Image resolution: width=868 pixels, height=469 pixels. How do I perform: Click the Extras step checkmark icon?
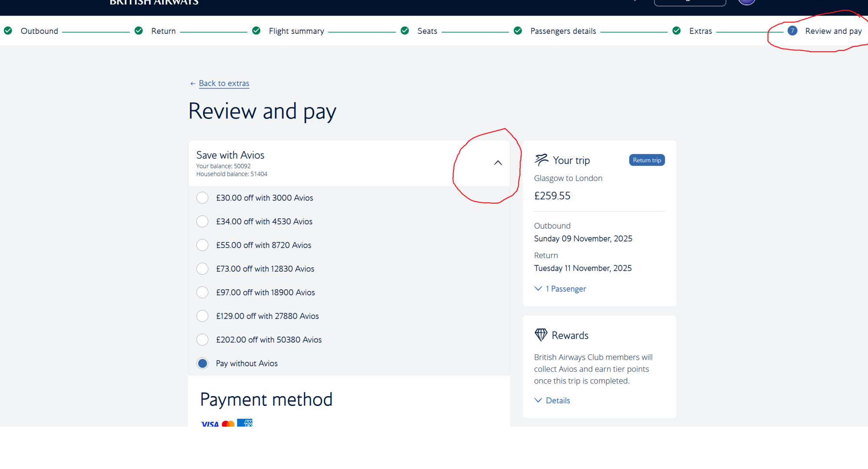pos(676,31)
